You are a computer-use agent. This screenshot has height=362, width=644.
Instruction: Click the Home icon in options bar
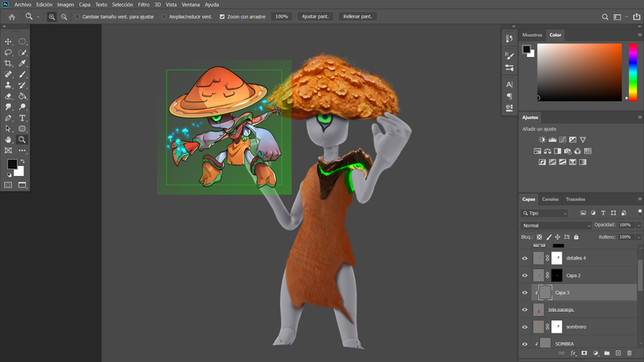[12, 17]
